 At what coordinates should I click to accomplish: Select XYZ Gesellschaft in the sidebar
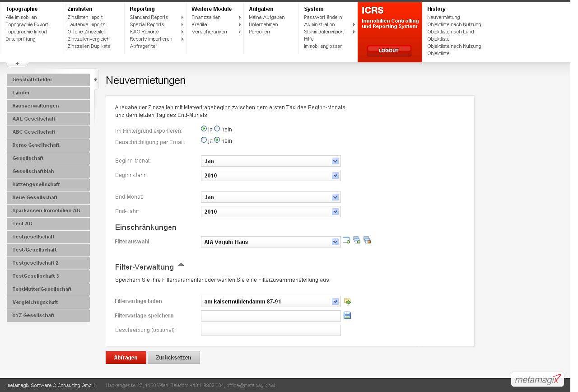[x=48, y=315]
